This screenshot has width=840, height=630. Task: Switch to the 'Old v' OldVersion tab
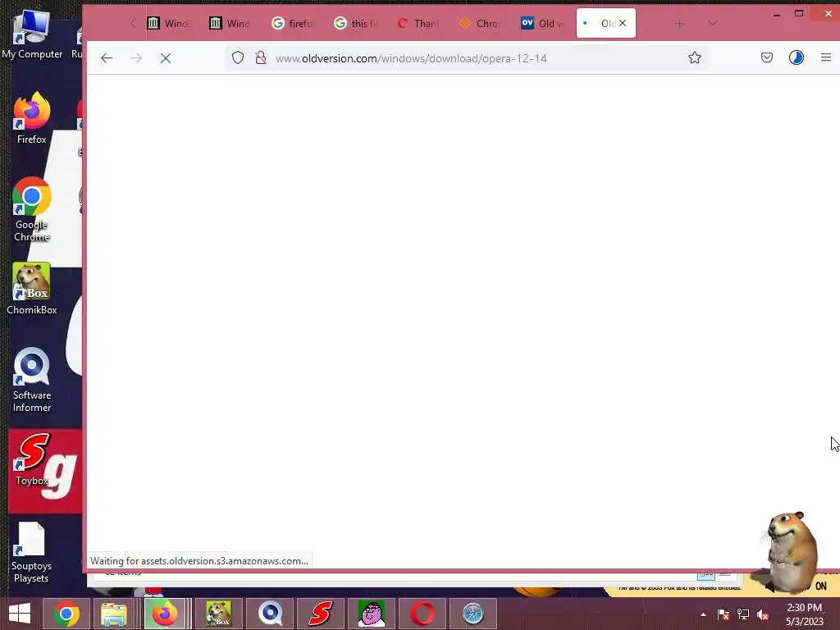[542, 23]
